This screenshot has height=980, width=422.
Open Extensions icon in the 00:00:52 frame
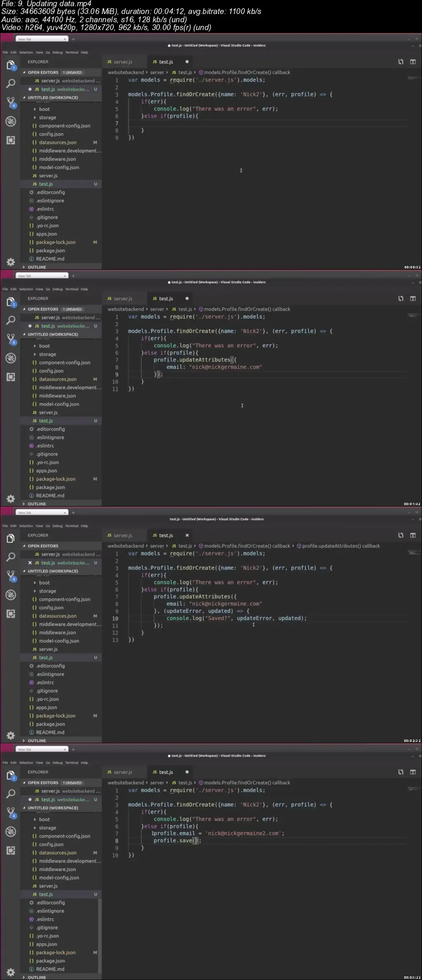(x=11, y=140)
